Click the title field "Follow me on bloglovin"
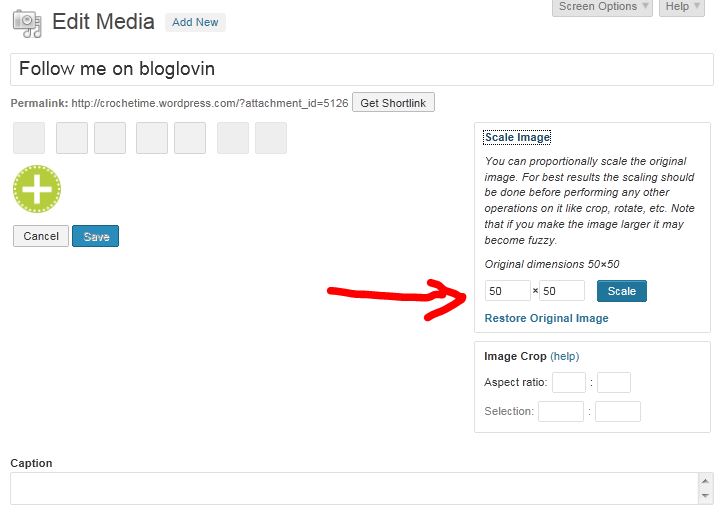The height and width of the screenshot is (519, 726). point(360,69)
